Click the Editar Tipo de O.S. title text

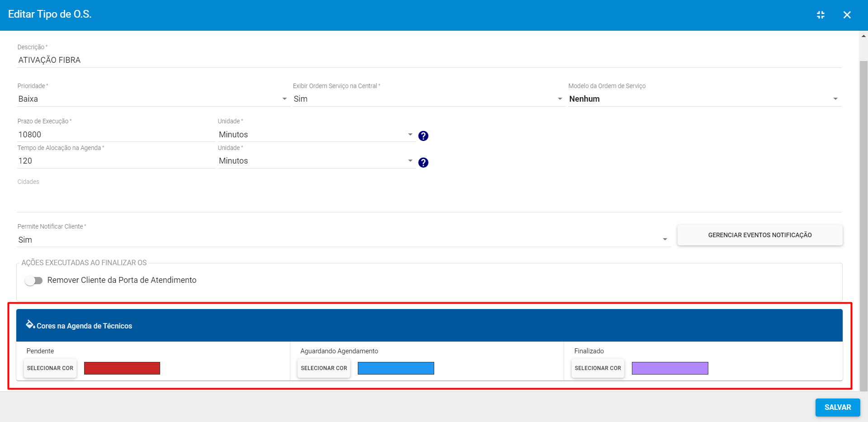tap(50, 14)
